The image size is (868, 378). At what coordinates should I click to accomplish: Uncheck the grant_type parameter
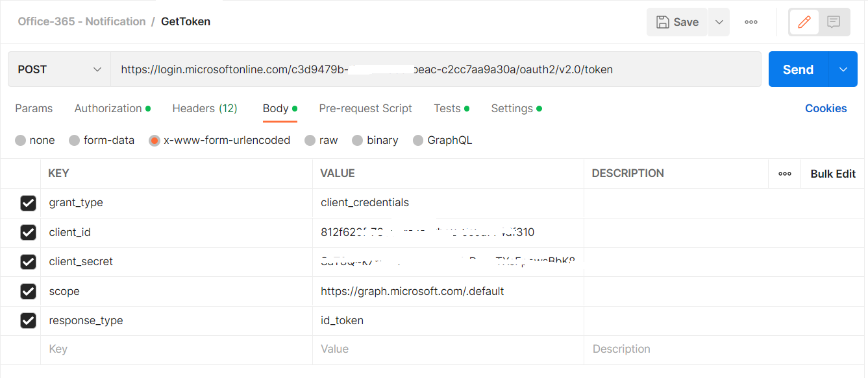coord(28,202)
